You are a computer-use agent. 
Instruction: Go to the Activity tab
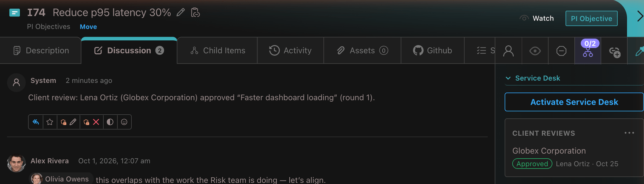pos(290,51)
